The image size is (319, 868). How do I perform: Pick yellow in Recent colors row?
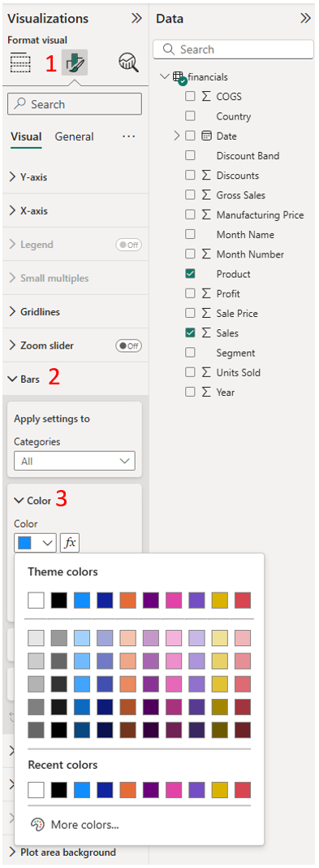(219, 790)
